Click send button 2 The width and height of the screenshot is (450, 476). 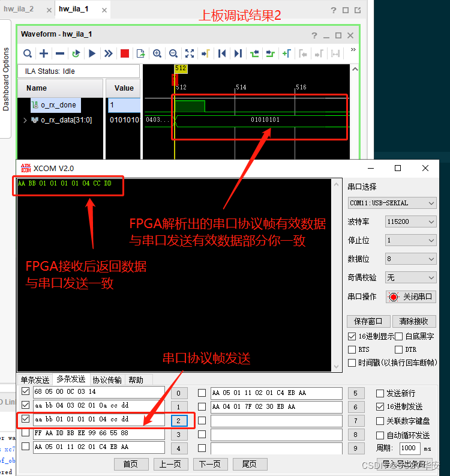[179, 421]
